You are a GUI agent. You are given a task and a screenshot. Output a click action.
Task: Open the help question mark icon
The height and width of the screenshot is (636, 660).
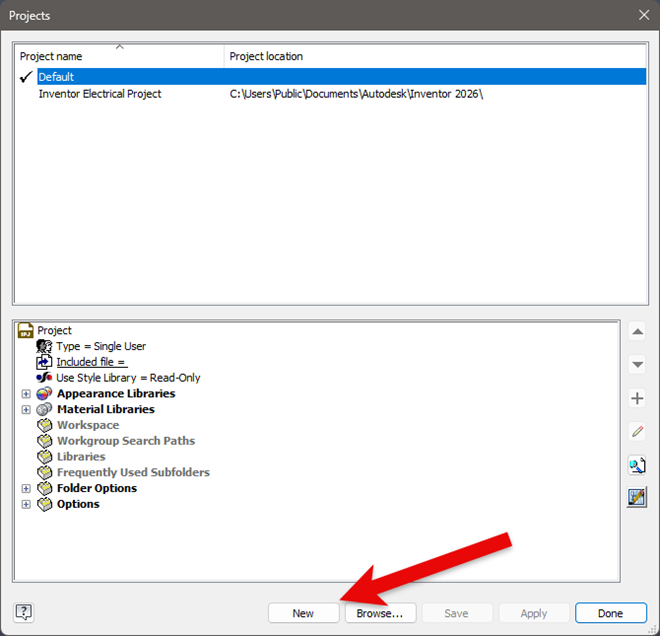pyautogui.click(x=24, y=612)
